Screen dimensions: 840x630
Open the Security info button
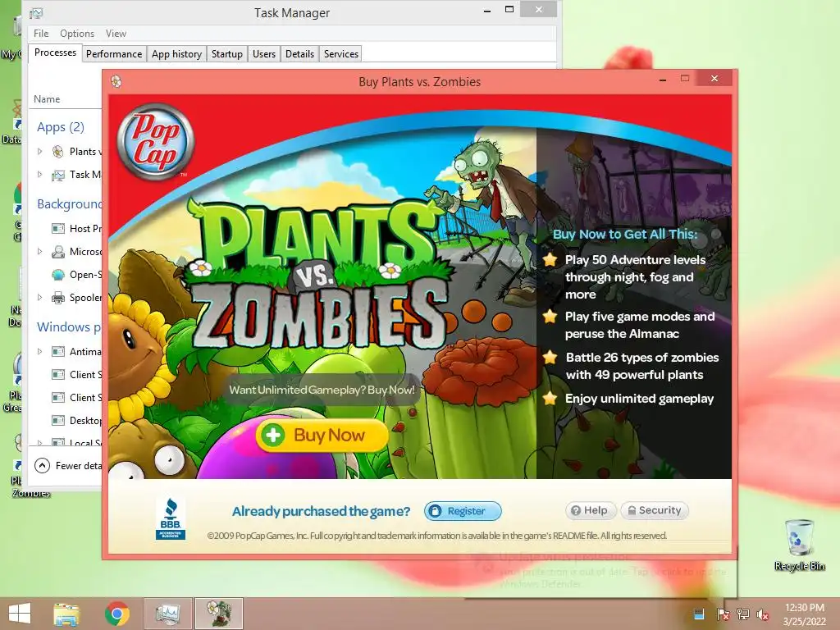tap(655, 510)
